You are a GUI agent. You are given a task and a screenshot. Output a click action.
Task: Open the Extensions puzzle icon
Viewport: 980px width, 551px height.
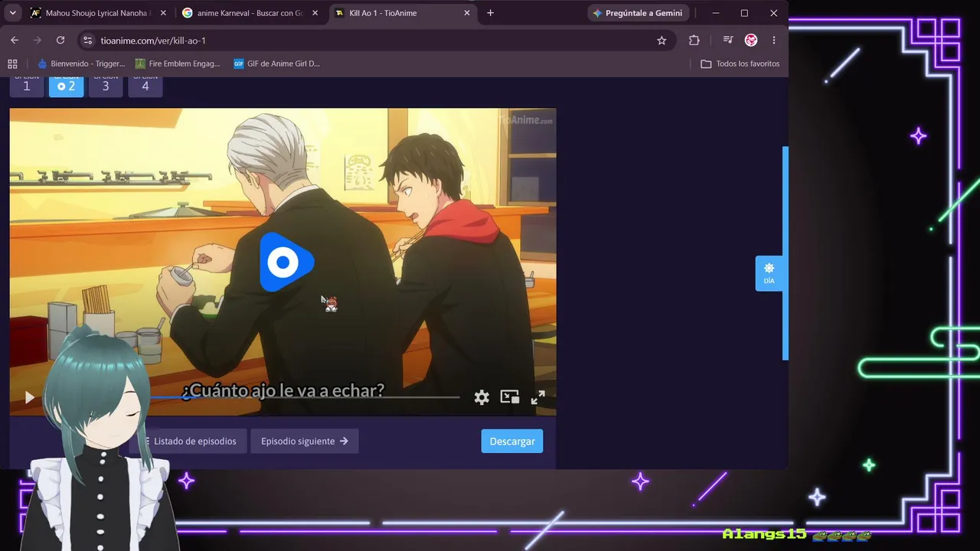(x=694, y=41)
